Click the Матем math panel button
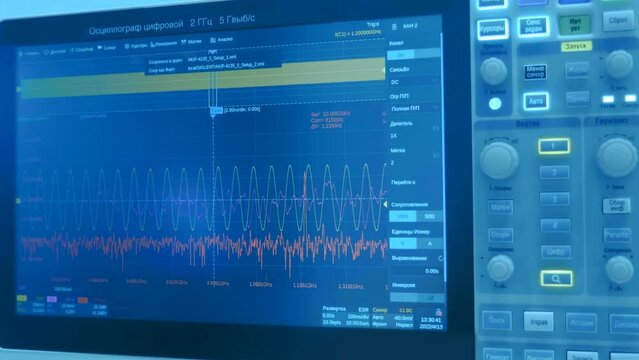Viewport: 639px width, 360px height. click(501, 207)
